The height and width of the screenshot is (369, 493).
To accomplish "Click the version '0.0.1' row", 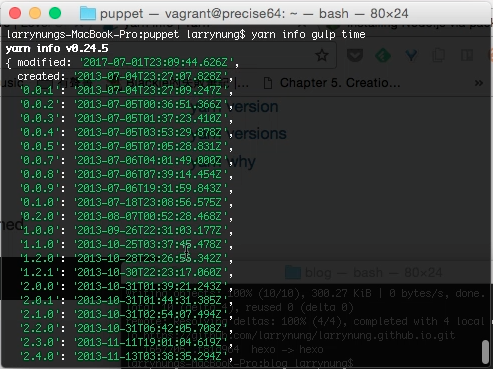I will point(126,90).
